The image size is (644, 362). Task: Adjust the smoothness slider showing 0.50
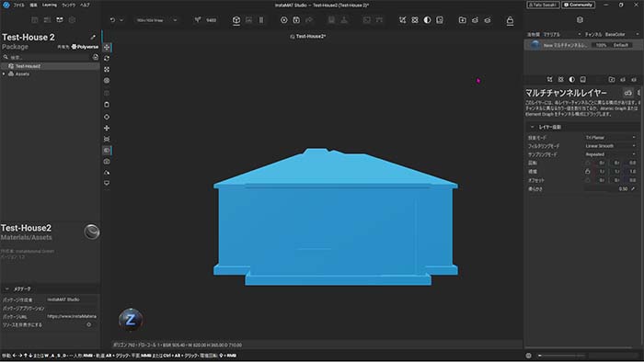pyautogui.click(x=606, y=189)
